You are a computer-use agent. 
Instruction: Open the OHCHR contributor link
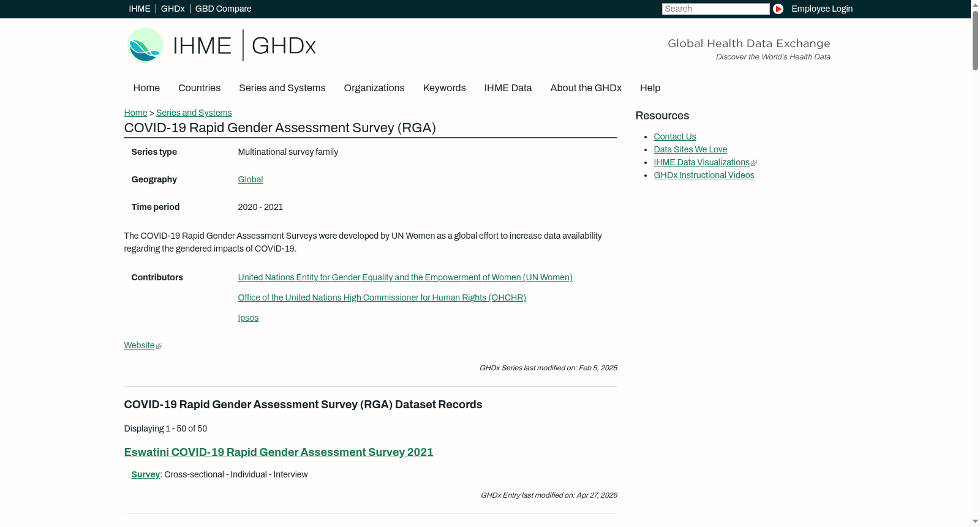382,297
